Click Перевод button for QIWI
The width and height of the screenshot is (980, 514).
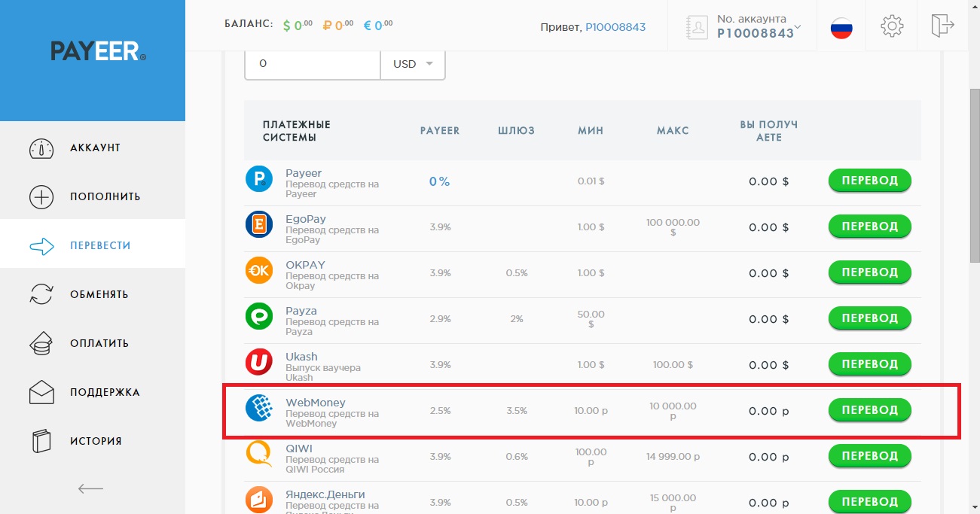pos(870,456)
